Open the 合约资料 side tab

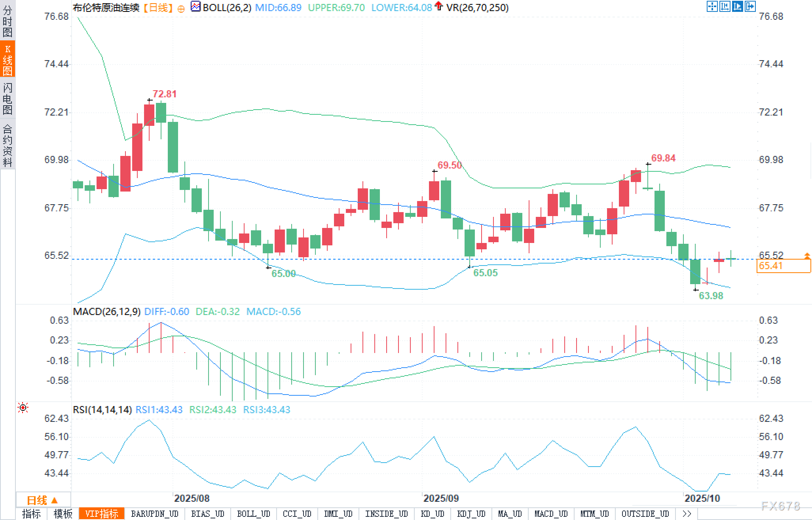pos(8,145)
